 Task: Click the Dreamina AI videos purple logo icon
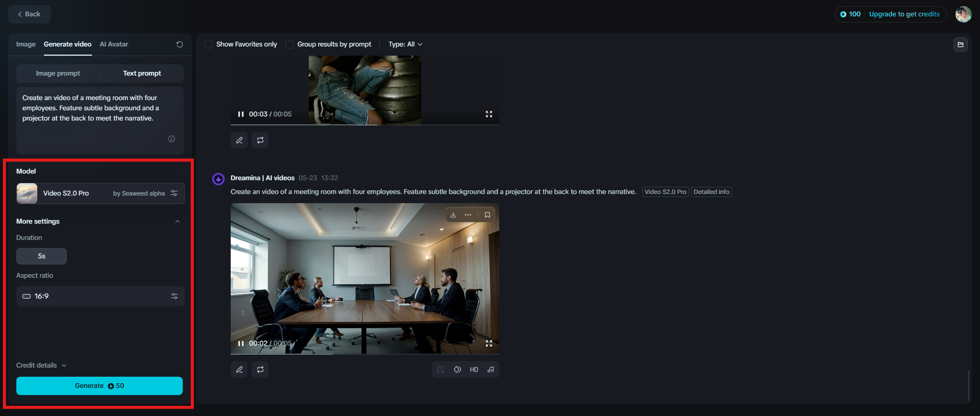pyautogui.click(x=218, y=179)
